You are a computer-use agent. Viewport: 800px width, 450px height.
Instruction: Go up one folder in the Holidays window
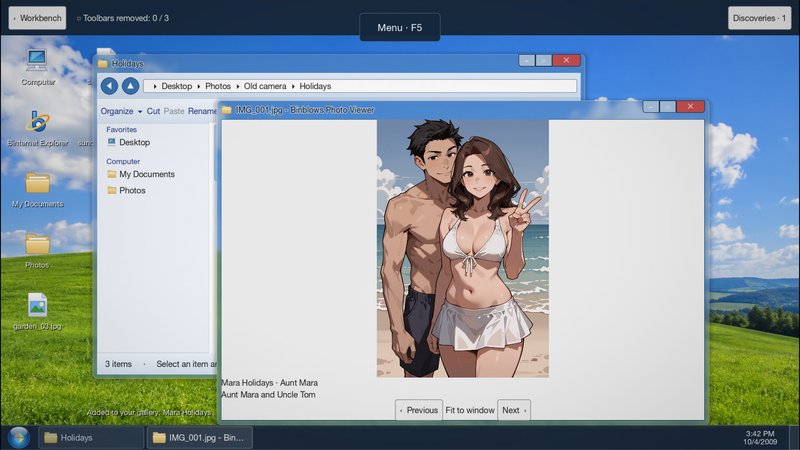(131, 86)
